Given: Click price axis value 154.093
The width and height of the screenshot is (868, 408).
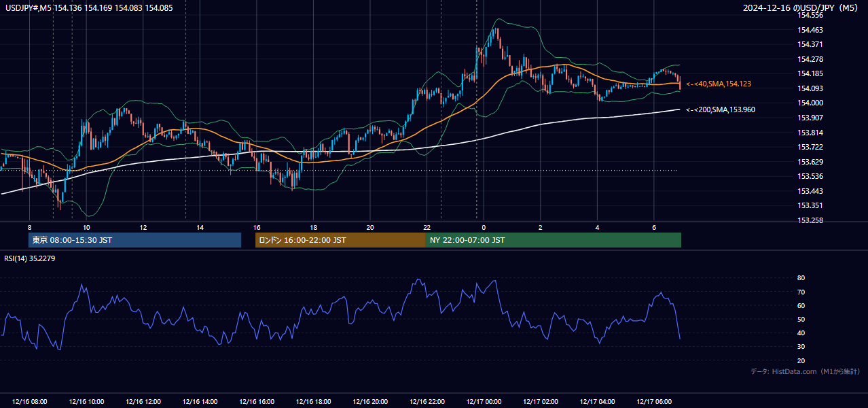Looking at the screenshot, I should pos(811,88).
